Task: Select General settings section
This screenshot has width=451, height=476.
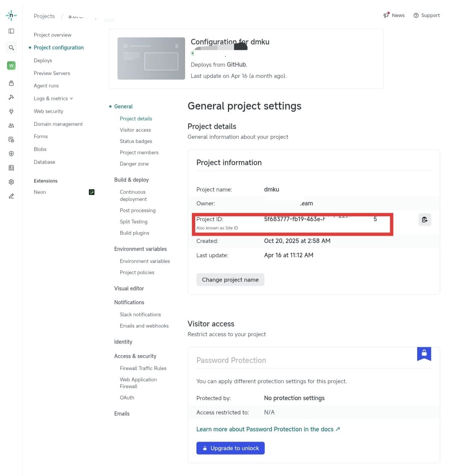Action: (x=123, y=106)
